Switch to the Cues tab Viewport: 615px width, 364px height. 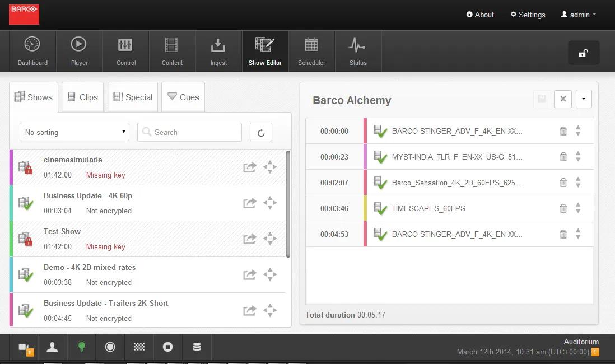(x=183, y=97)
